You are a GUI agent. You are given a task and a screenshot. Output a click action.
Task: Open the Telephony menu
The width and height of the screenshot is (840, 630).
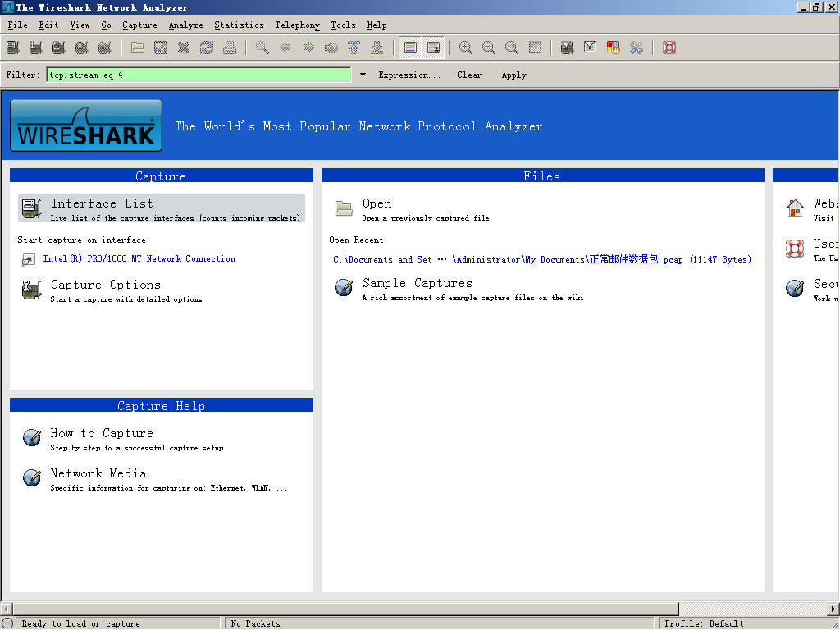pyautogui.click(x=297, y=25)
